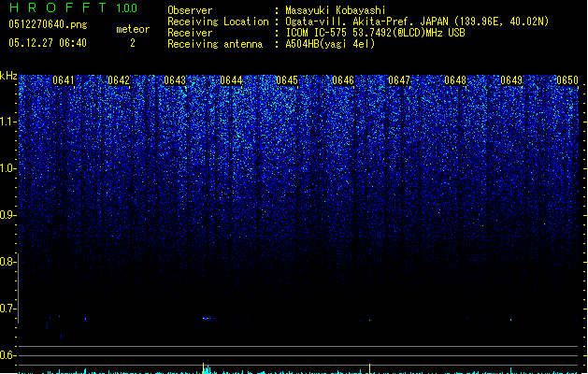Screen dimensions: 588x374
Task: Click the 0648 time marker
Action: click(x=455, y=80)
